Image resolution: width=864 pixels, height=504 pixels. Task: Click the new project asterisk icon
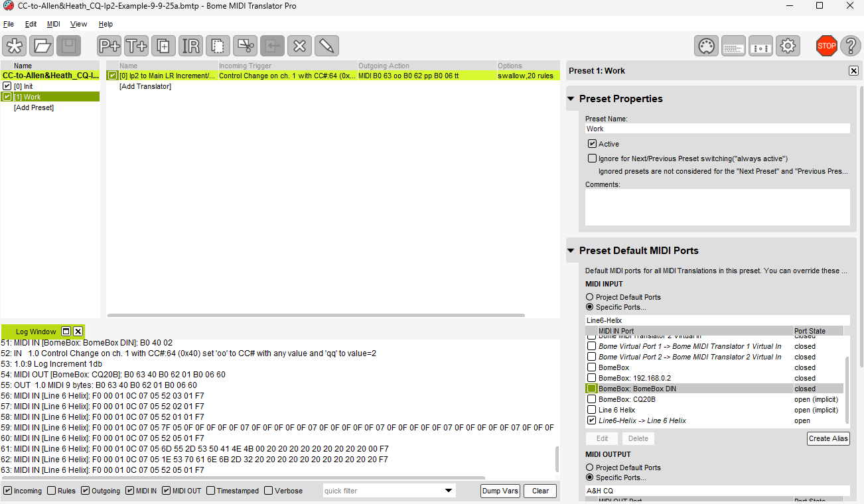(15, 46)
